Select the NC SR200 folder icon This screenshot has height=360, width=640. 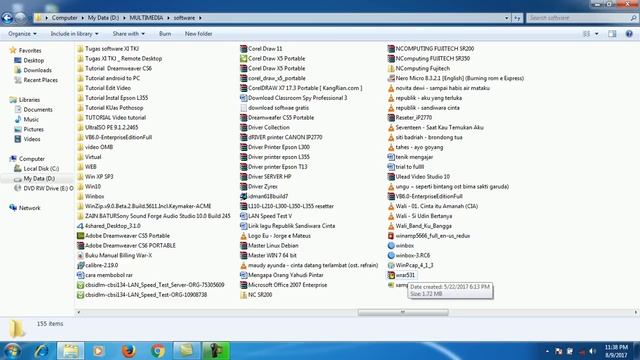point(244,295)
